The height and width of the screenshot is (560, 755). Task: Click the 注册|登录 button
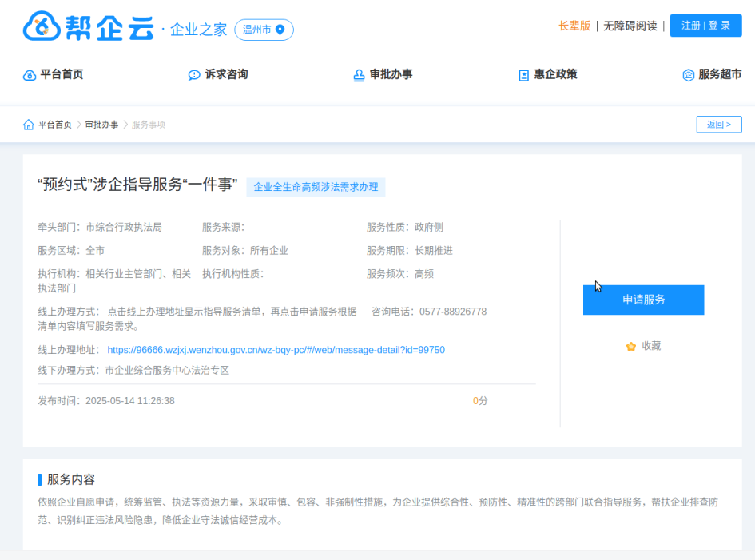click(x=705, y=25)
